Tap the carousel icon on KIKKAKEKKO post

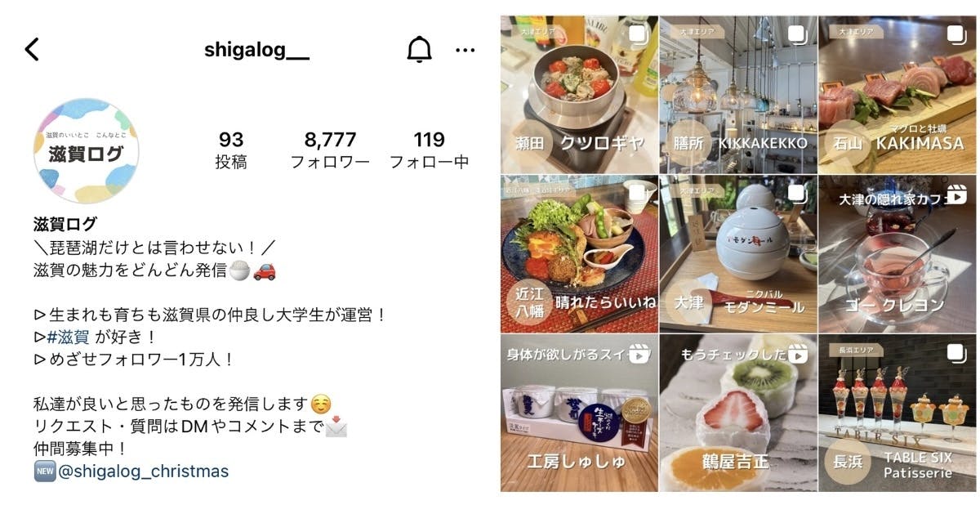(x=797, y=36)
